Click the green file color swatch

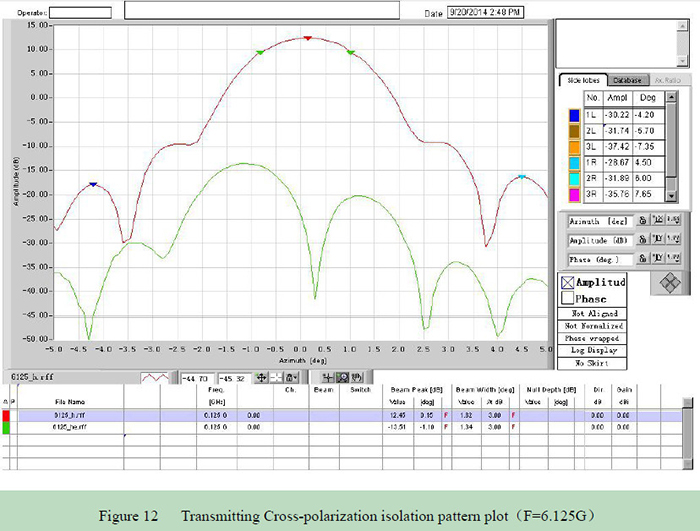(6, 428)
